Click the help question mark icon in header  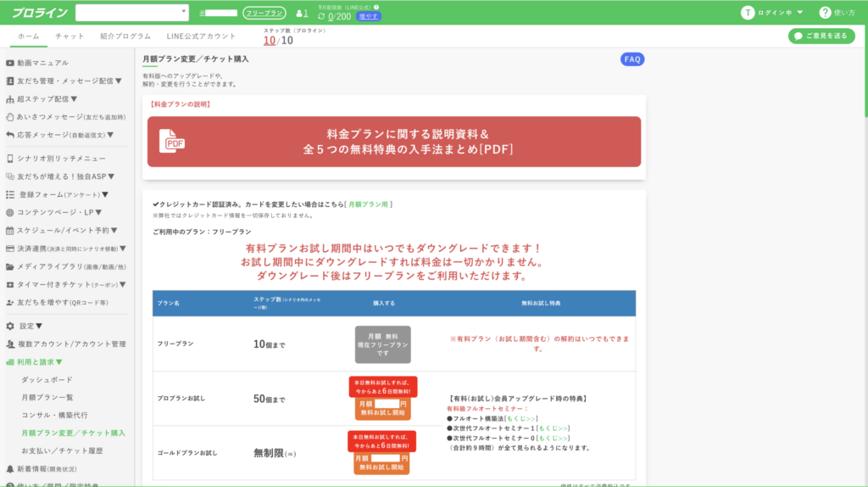click(x=825, y=12)
